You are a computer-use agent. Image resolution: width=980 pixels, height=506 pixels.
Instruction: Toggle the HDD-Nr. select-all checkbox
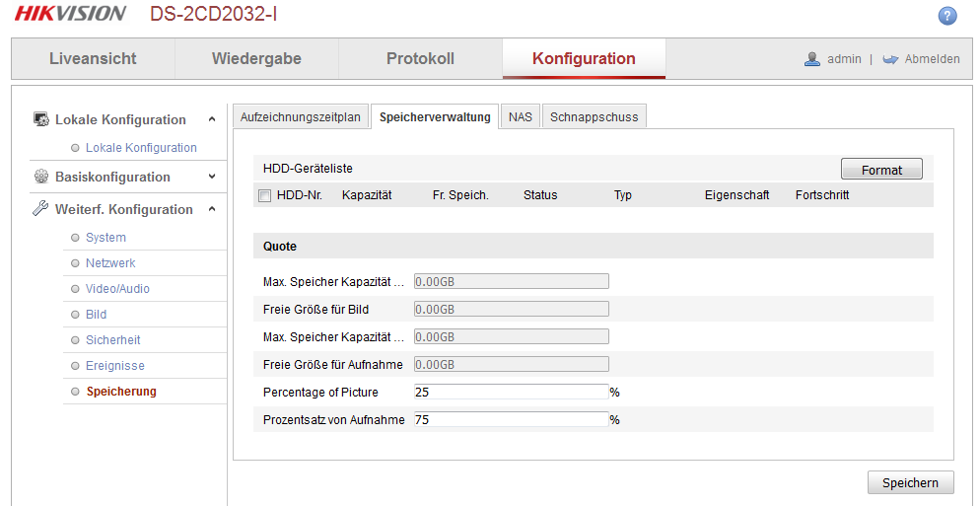pyautogui.click(x=264, y=195)
